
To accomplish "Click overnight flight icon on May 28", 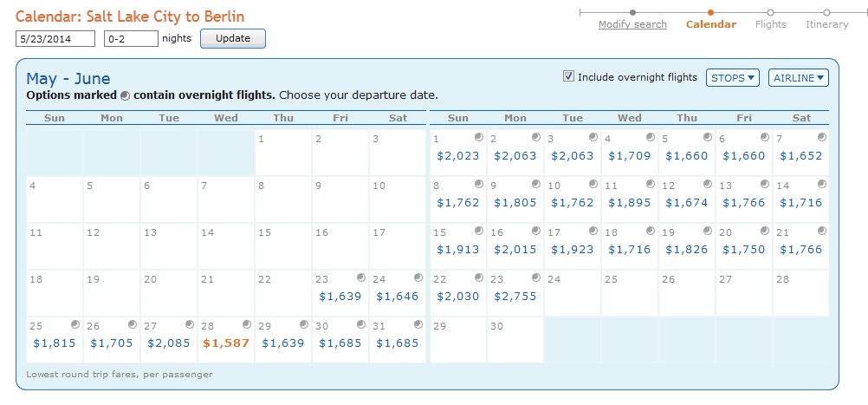I will (247, 324).
